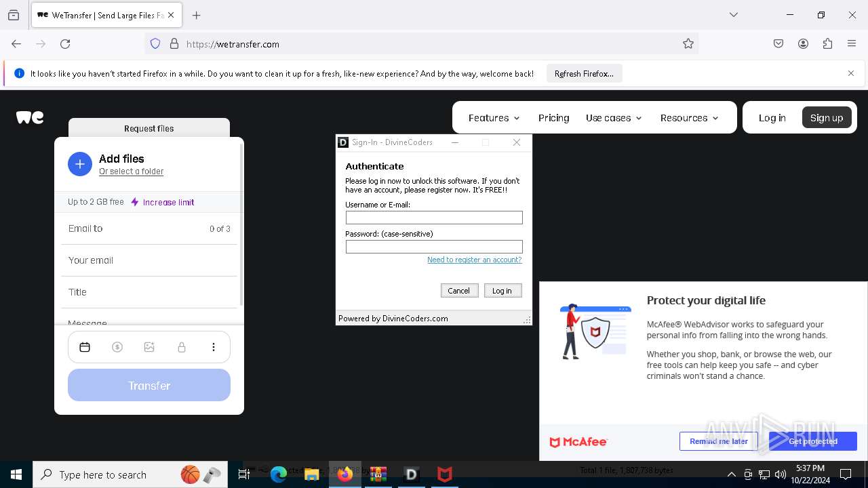Expand the Resources dropdown menu
The width and height of the screenshot is (868, 488).
(689, 118)
